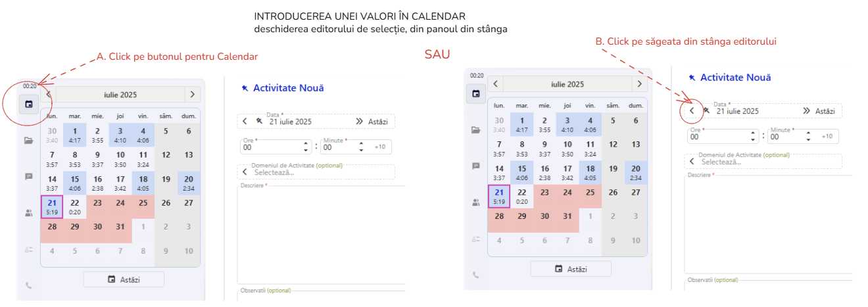Open the folder icon in example B sidebar
Screen dimensions: 868x307
[x=475, y=130]
